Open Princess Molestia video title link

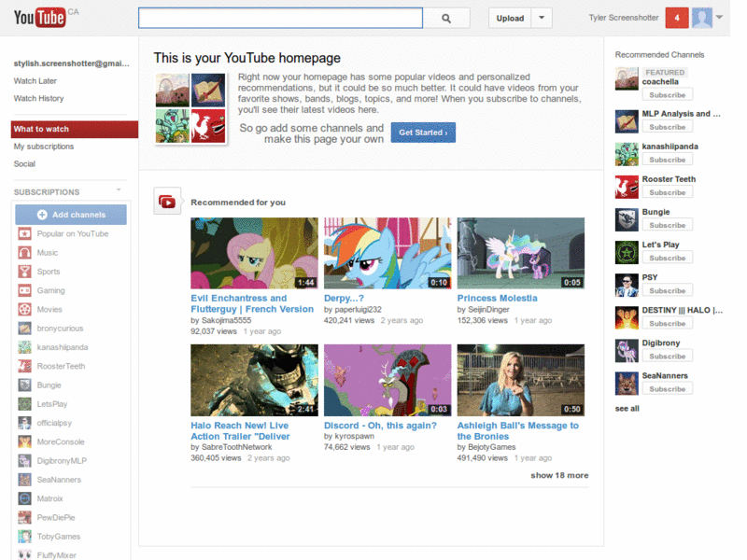point(497,298)
